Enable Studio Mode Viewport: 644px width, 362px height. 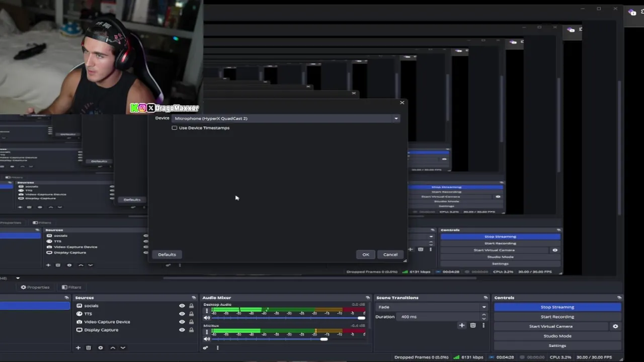click(557, 336)
